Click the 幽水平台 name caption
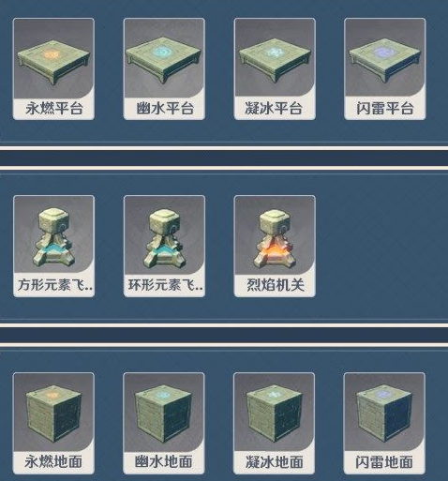The width and height of the screenshot is (448, 481). 165,108
